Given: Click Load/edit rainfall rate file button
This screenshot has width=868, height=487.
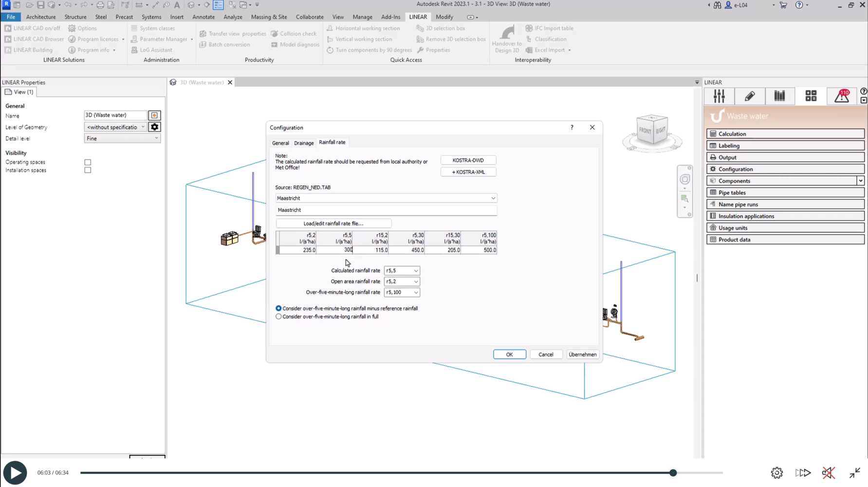Looking at the screenshot, I should click(x=333, y=224).
